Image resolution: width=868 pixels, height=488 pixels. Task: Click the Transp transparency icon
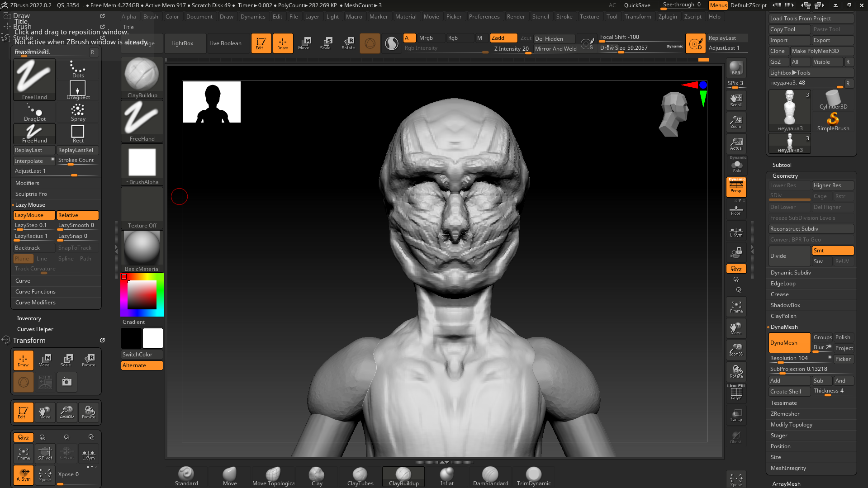[736, 415]
